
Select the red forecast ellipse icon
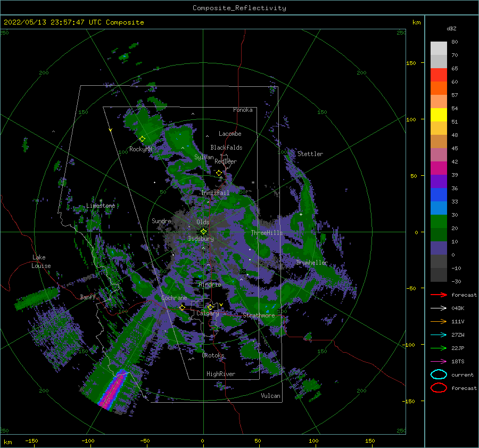(x=439, y=388)
